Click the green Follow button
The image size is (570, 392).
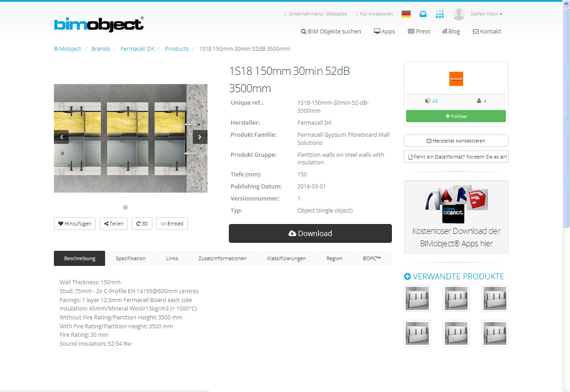click(x=456, y=116)
